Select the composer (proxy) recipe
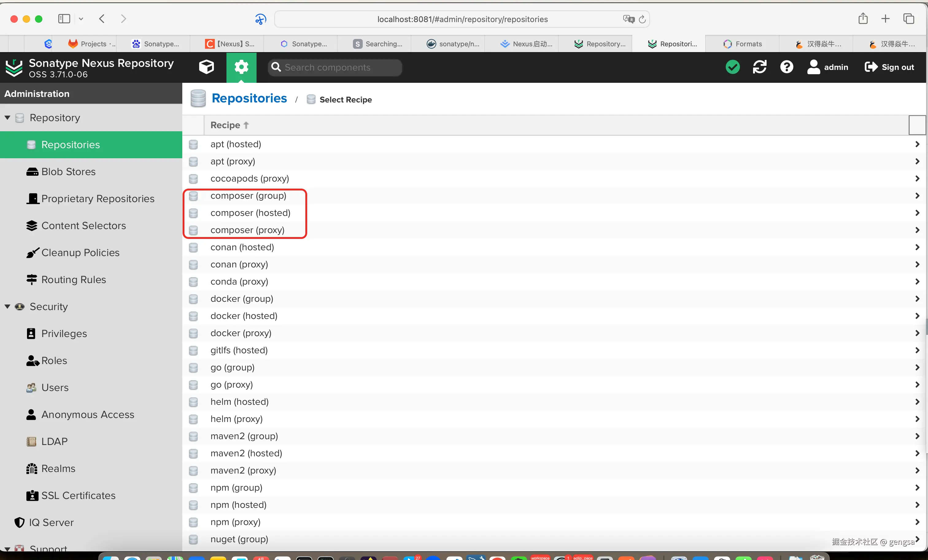This screenshot has height=560, width=928. 554,230
